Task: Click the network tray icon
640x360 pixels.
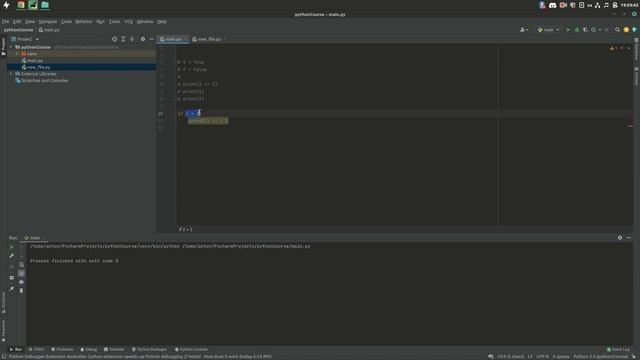Action: tap(598, 5)
